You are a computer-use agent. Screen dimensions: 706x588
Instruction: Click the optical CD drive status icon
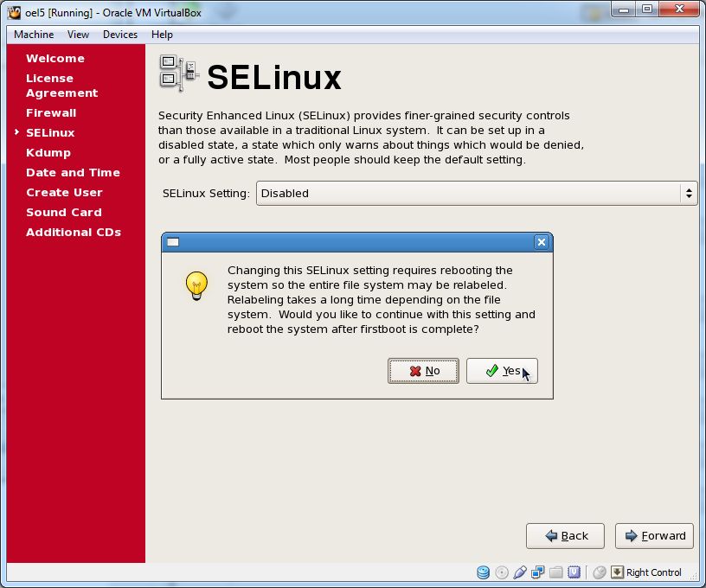[502, 572]
